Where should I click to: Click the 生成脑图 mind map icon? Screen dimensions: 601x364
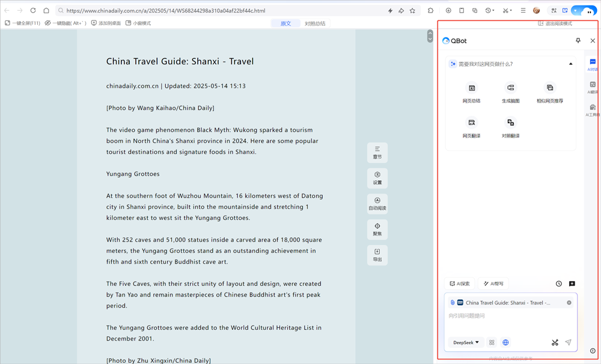pos(510,88)
